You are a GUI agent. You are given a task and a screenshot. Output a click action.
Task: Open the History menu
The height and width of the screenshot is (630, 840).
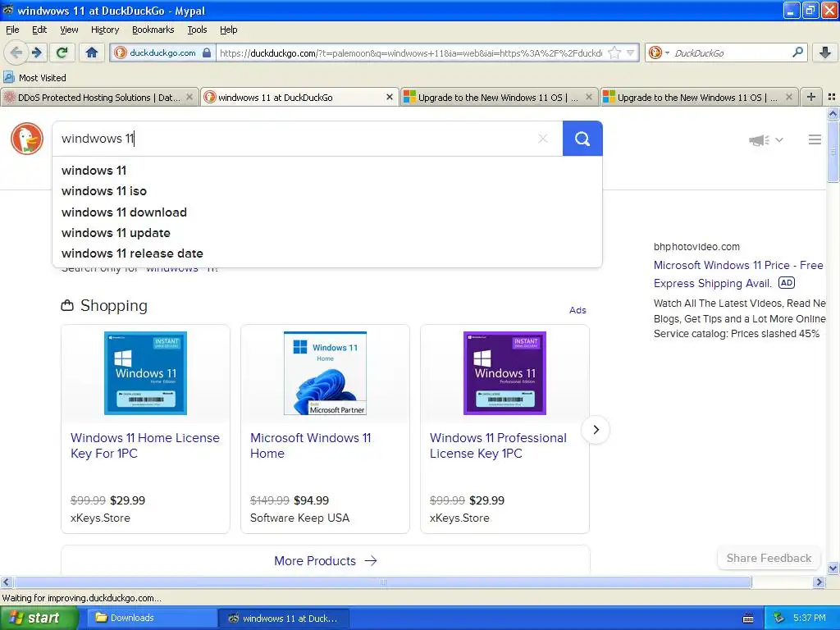pyautogui.click(x=104, y=30)
